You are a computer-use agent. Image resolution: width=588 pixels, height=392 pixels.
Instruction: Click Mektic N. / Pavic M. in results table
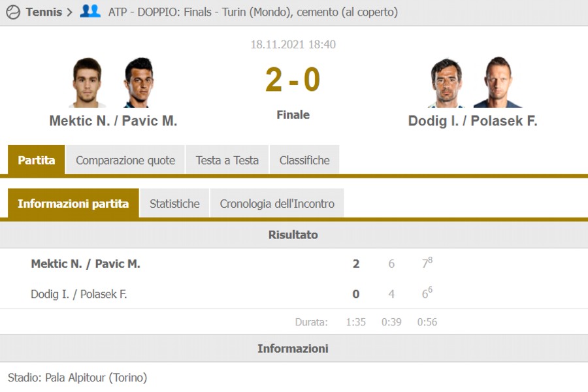[86, 264]
